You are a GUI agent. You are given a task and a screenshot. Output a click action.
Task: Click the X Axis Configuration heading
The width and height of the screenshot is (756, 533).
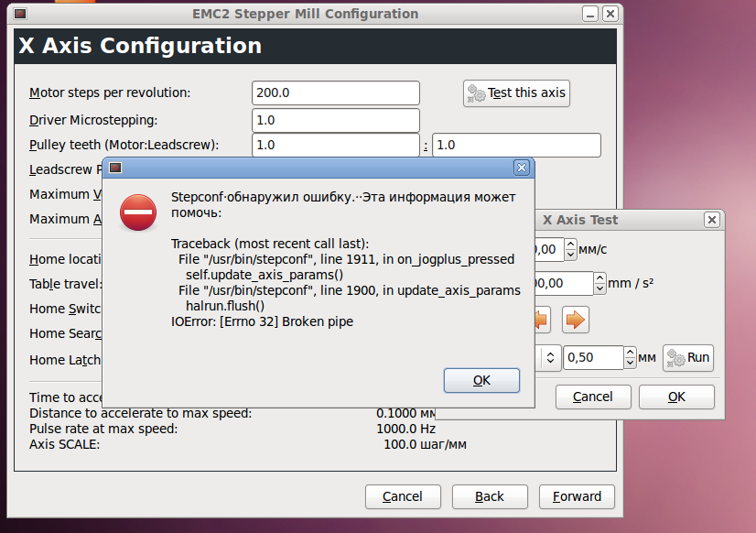140,46
